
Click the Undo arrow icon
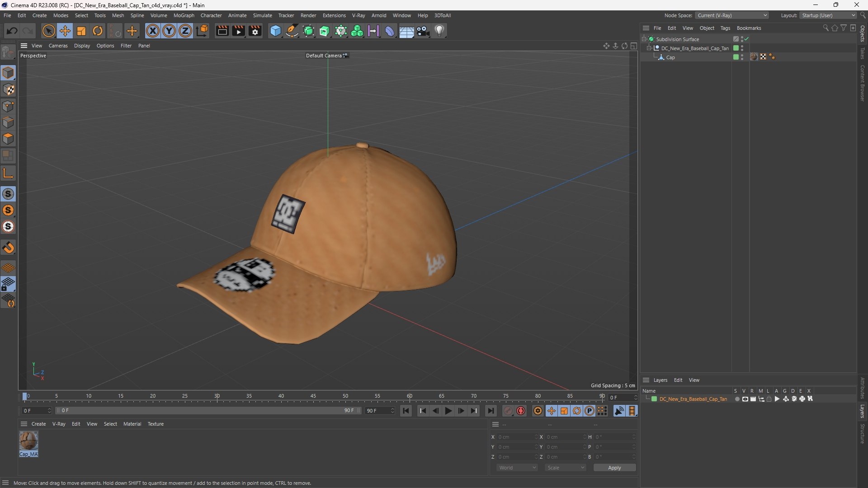12,31
